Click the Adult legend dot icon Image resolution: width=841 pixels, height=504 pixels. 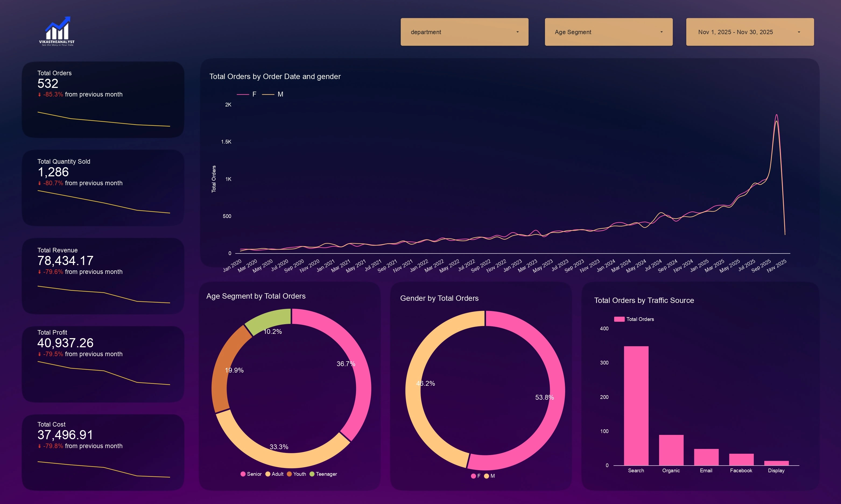[268, 474]
